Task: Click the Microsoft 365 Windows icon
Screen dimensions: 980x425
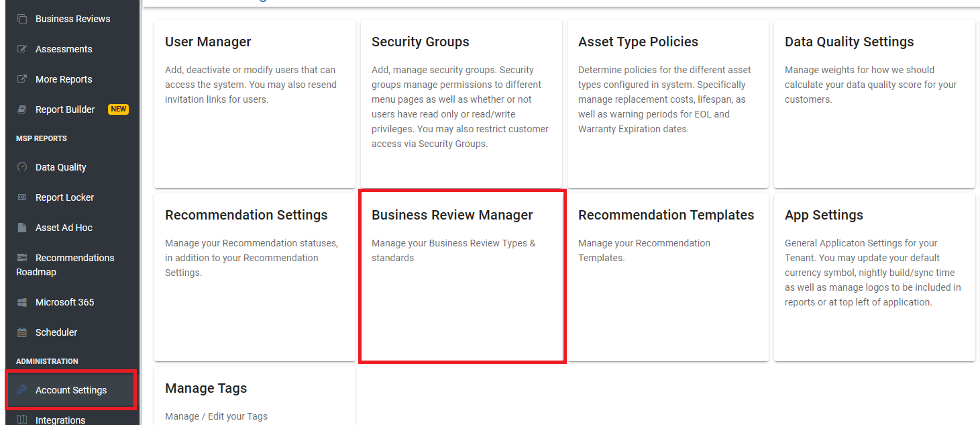Action: tap(22, 302)
